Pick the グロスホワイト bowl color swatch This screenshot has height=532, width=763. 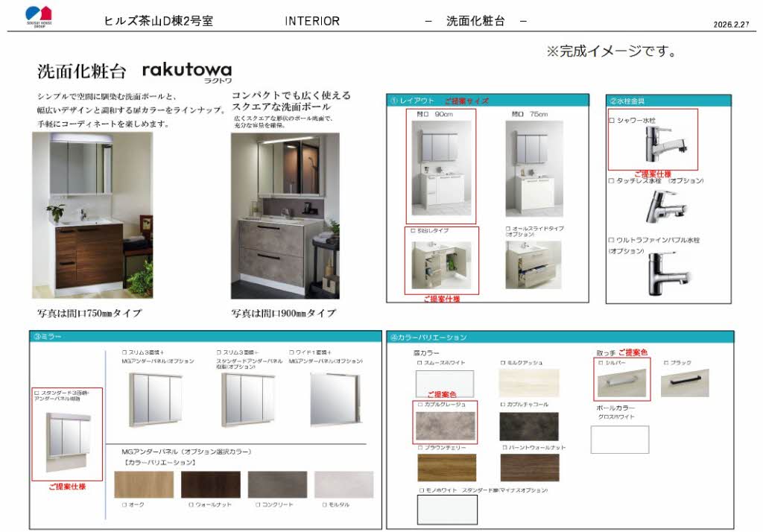click(620, 440)
